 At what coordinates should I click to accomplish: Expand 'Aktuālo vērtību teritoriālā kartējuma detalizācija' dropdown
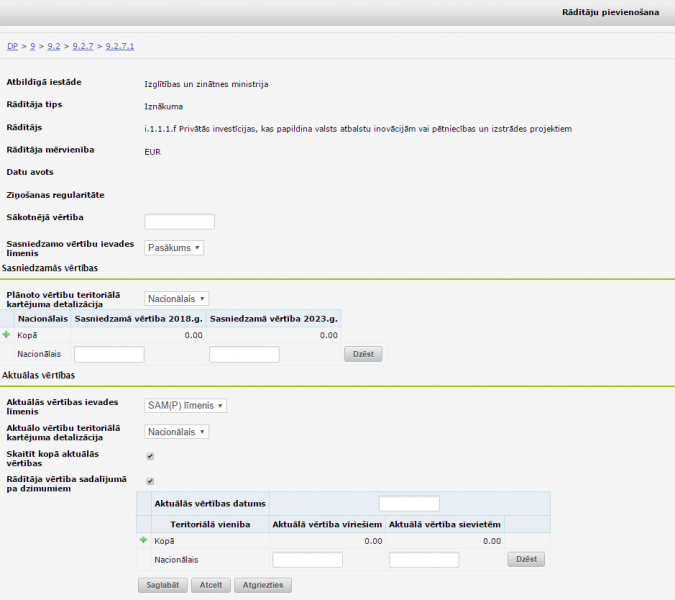(x=176, y=431)
